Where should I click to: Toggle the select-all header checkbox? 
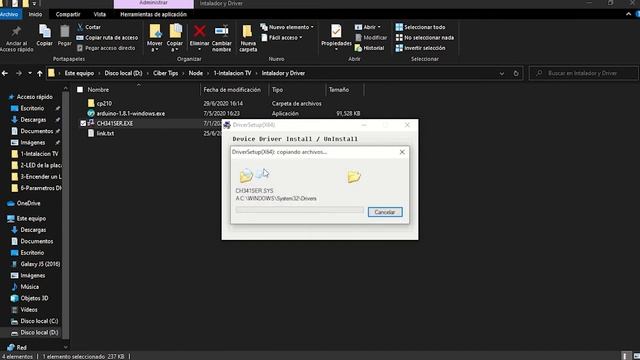[x=80, y=89]
